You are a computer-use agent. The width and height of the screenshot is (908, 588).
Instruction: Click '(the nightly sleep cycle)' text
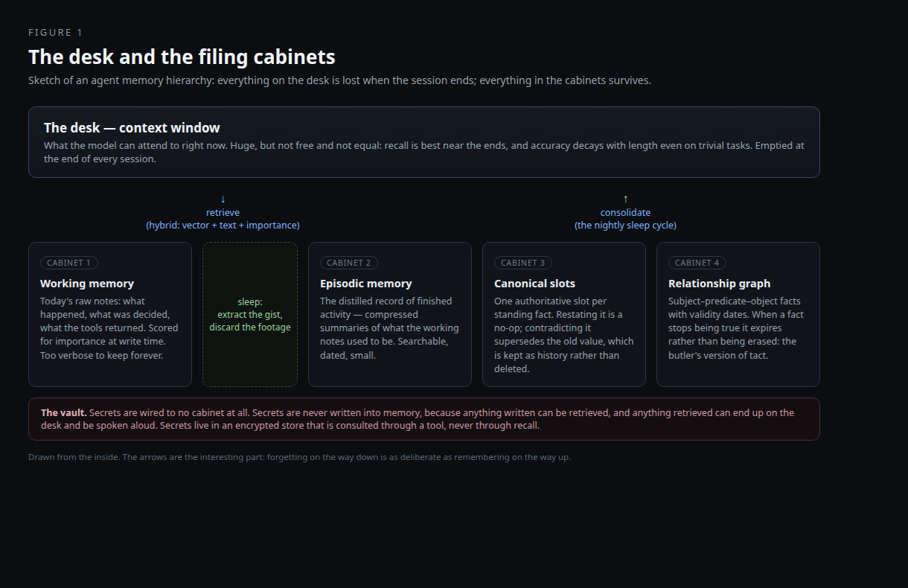point(625,225)
